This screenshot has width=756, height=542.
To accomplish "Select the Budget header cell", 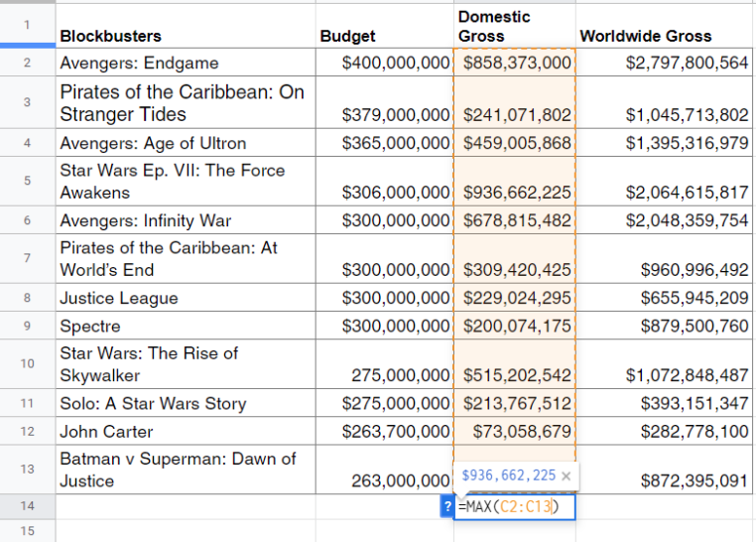I will pos(385,26).
